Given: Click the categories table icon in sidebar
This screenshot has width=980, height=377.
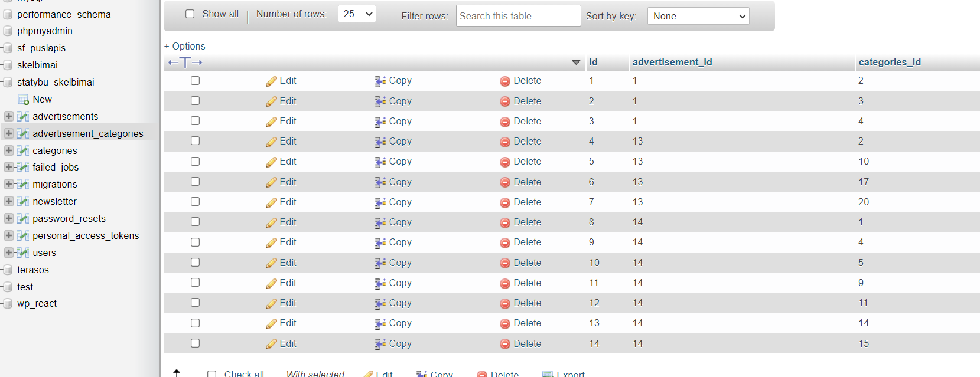Looking at the screenshot, I should click(x=24, y=150).
